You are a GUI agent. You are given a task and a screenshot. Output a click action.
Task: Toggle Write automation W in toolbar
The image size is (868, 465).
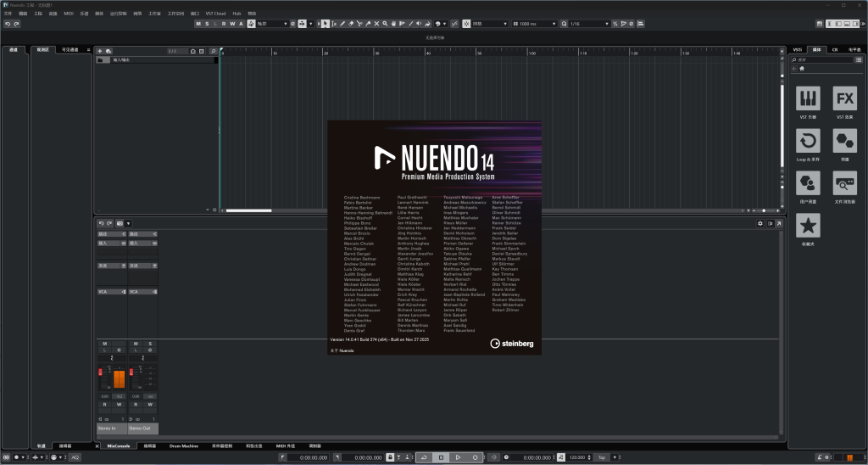pos(232,24)
